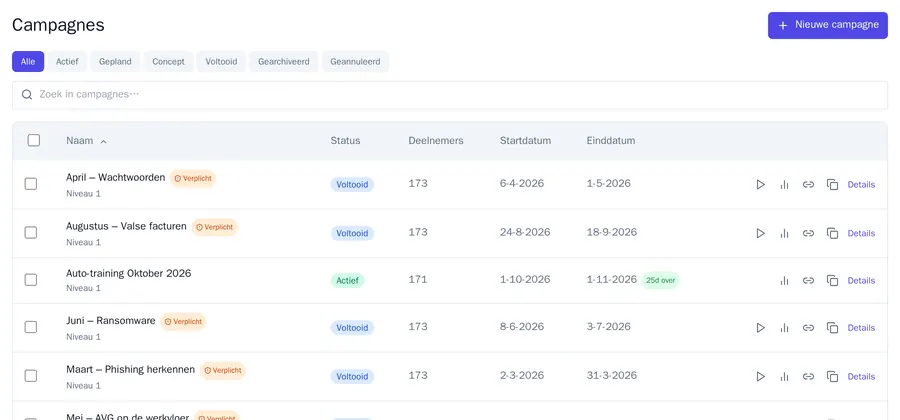Sort by Naam column header
The image size is (900, 420).
click(x=86, y=141)
